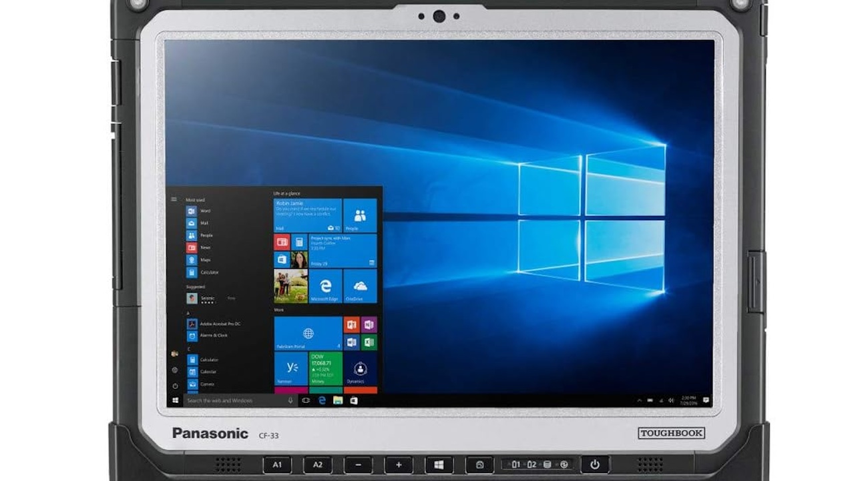
Task: Expand the Start menu hamburger menu
Action: (174, 199)
